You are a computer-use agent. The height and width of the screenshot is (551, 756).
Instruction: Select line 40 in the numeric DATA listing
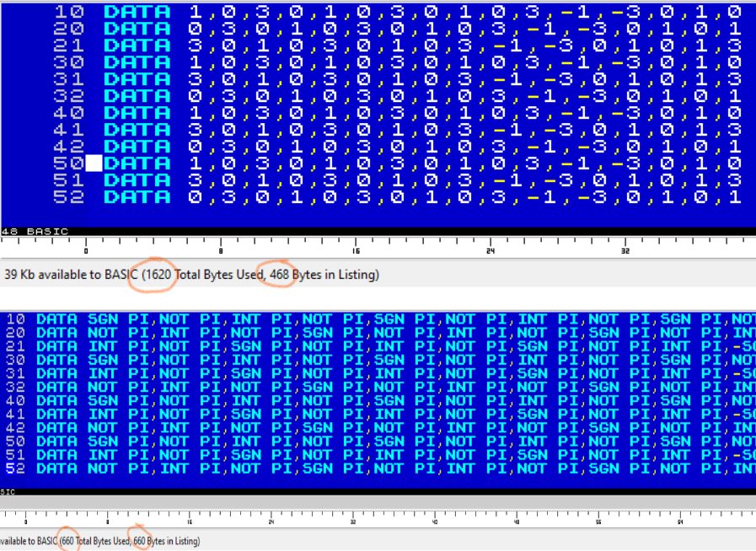398,113
